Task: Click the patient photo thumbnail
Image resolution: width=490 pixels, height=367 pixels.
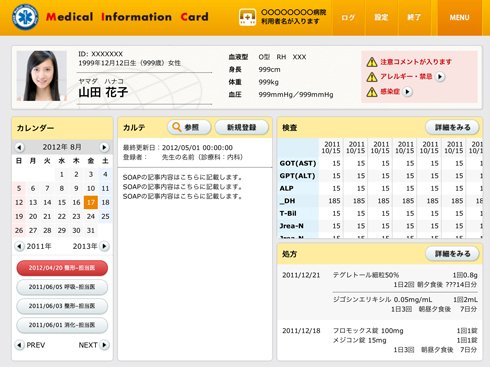Action: click(41, 76)
